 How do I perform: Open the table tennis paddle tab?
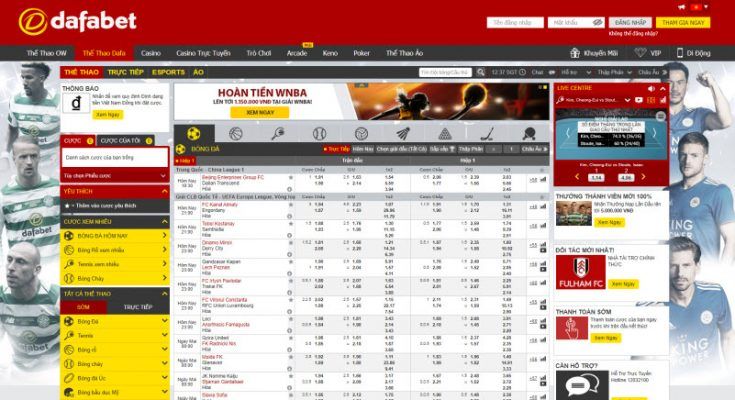529,134
